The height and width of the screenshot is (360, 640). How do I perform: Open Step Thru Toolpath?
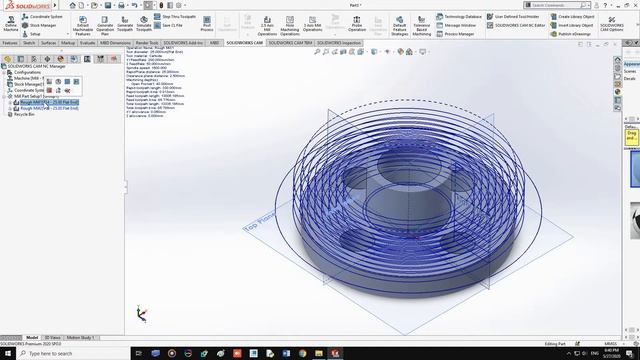175,17
